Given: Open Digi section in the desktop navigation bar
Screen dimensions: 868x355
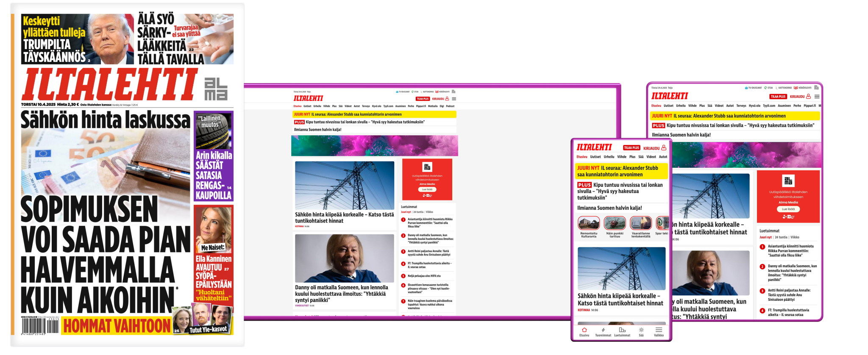Looking at the screenshot, I should click(x=442, y=106).
